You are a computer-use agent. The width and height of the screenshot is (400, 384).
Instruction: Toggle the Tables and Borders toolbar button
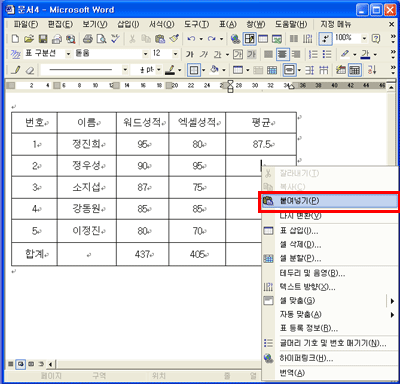(249, 39)
